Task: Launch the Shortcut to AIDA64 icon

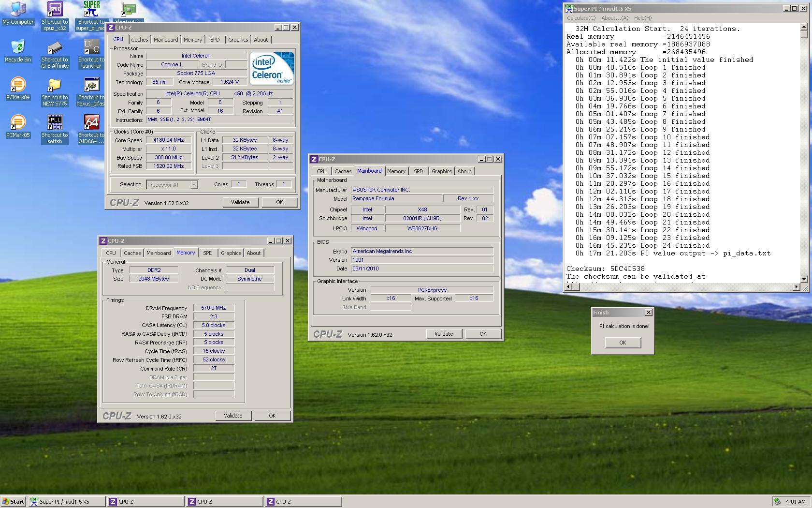Action: tap(91, 129)
